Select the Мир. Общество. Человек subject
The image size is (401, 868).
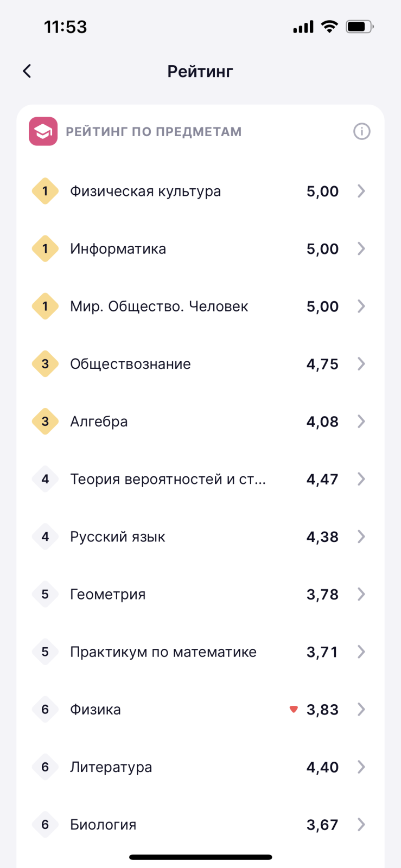[x=200, y=307]
